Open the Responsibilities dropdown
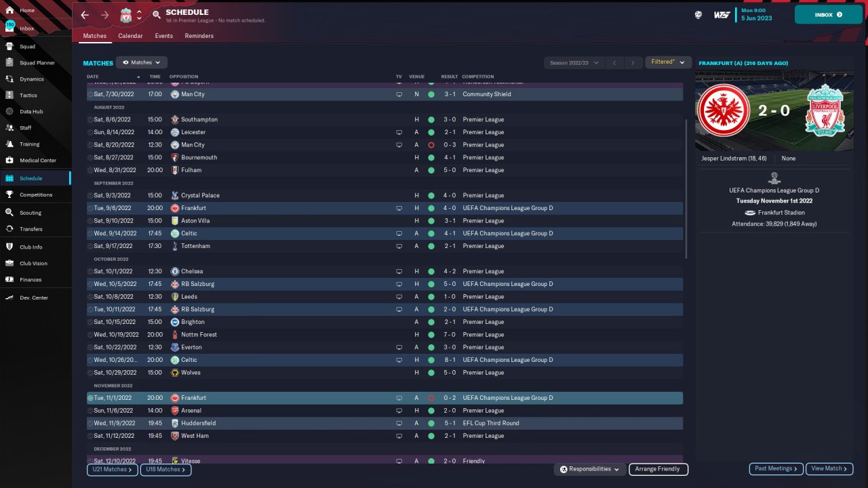 [x=589, y=469]
